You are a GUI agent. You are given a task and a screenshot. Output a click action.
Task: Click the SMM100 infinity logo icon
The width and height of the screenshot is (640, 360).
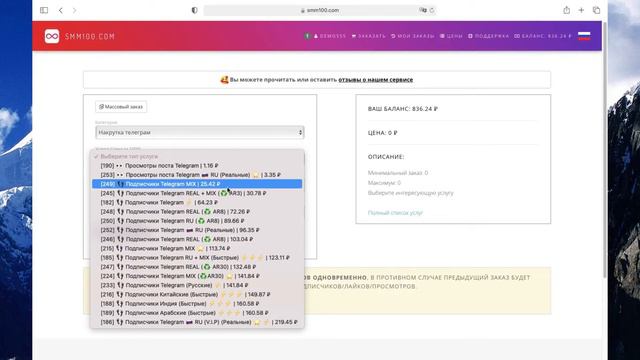click(x=52, y=36)
